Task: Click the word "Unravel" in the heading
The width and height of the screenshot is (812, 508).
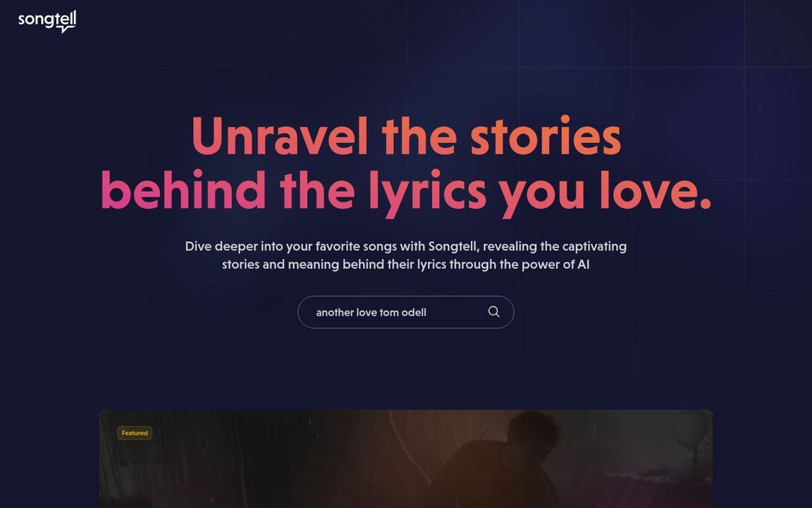Action: coord(279,137)
